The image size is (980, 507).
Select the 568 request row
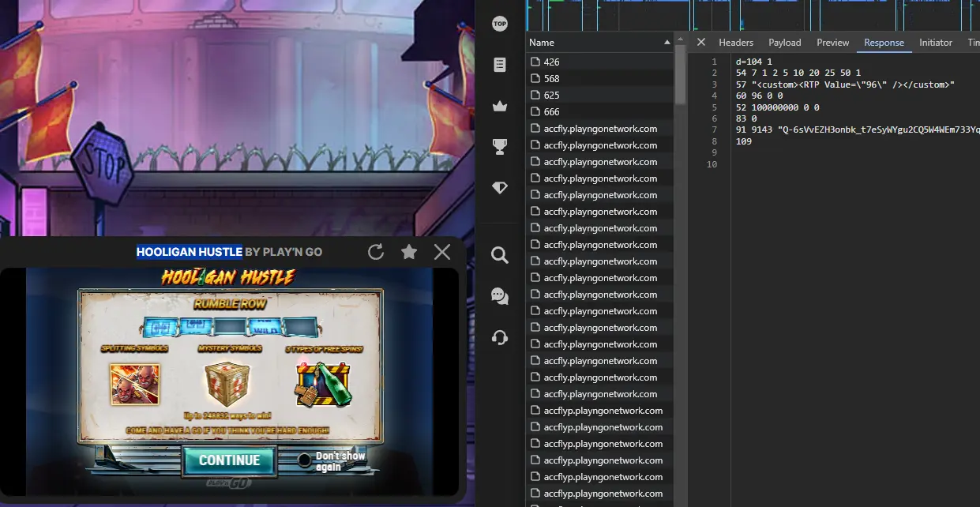pyautogui.click(x=600, y=78)
